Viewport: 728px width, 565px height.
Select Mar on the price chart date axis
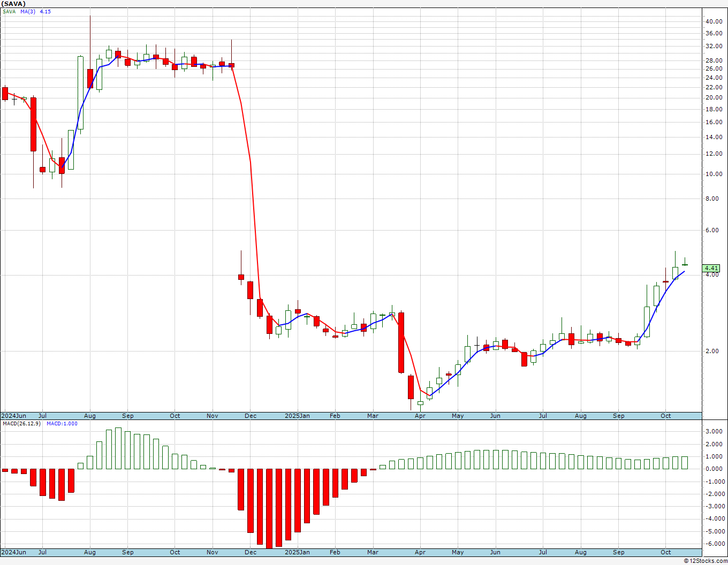pos(373,416)
